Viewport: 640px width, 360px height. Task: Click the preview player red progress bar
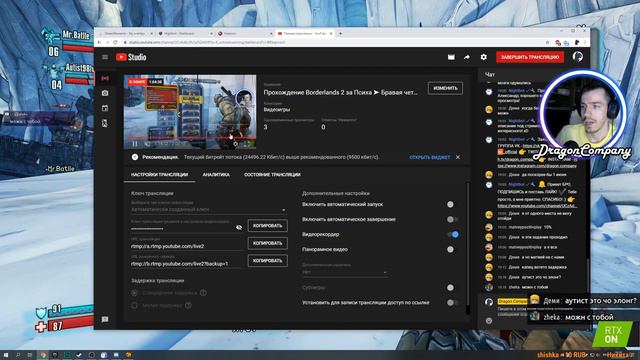(x=190, y=138)
